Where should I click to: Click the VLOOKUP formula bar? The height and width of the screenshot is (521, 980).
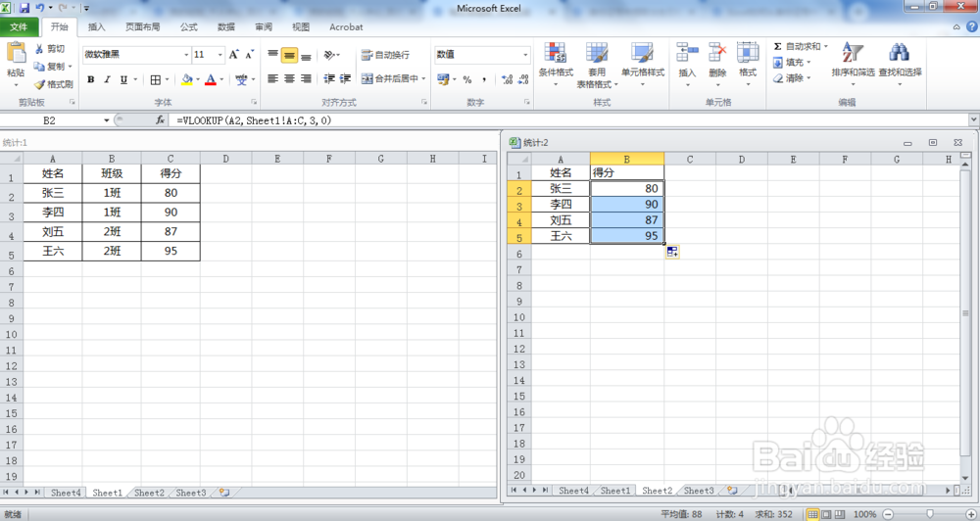pos(568,120)
